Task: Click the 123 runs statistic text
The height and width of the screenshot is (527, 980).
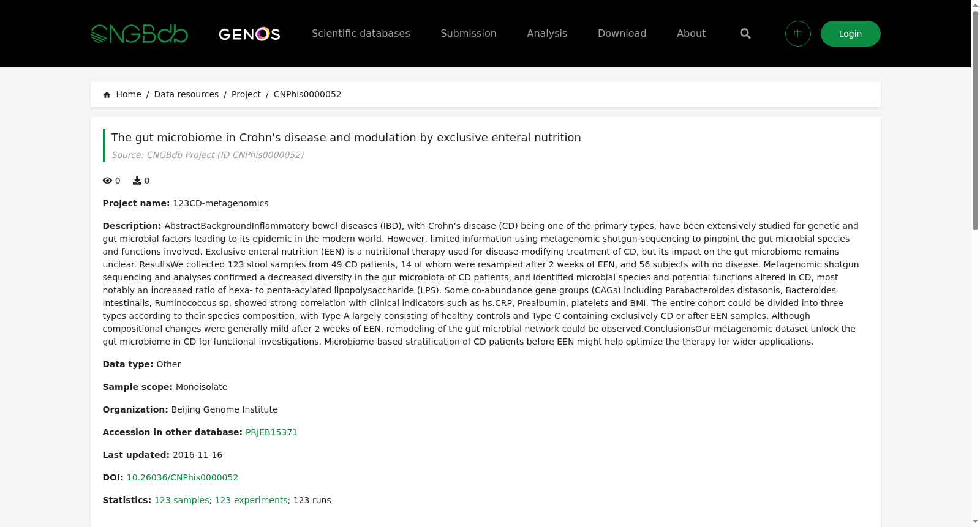Action: [x=312, y=500]
